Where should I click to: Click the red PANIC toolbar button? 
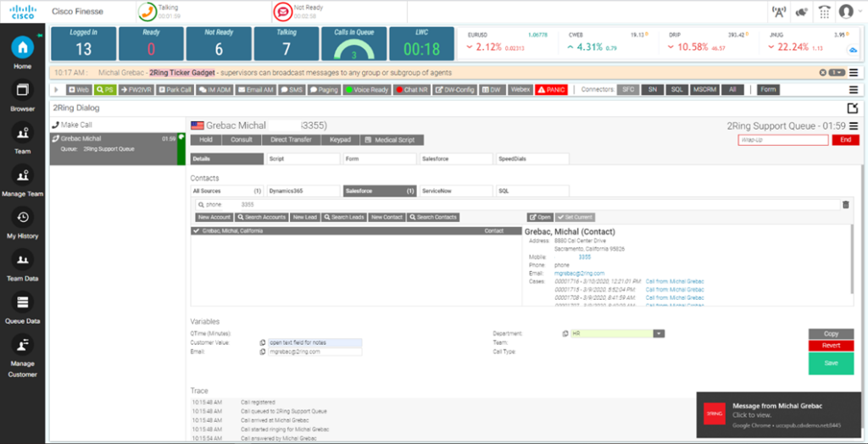point(551,89)
